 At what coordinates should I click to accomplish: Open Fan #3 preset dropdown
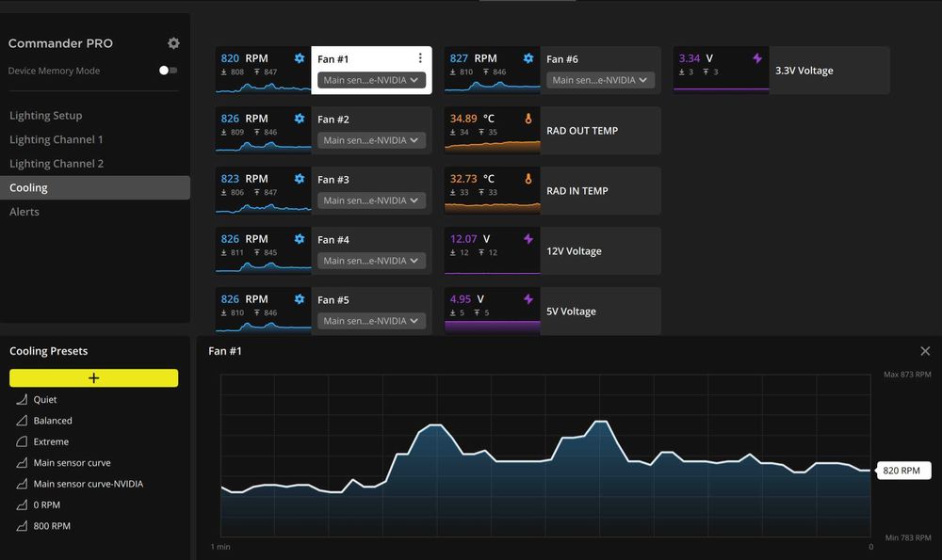[371, 200]
